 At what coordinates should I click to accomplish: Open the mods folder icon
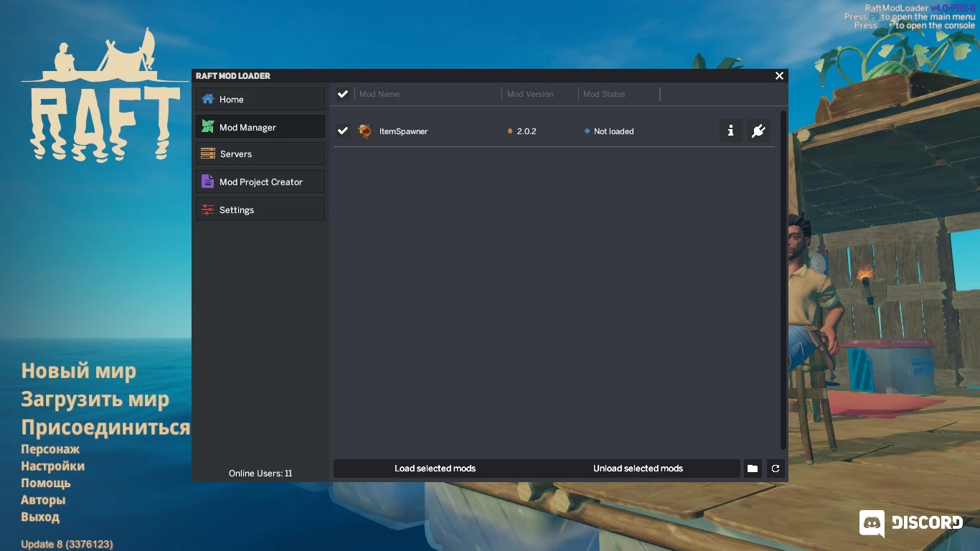(752, 468)
